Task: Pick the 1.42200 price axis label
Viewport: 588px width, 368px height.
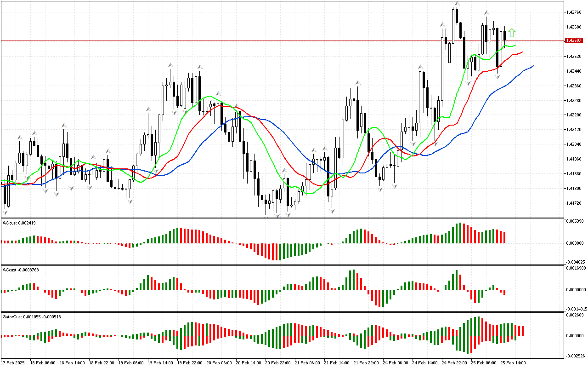Action: [575, 115]
